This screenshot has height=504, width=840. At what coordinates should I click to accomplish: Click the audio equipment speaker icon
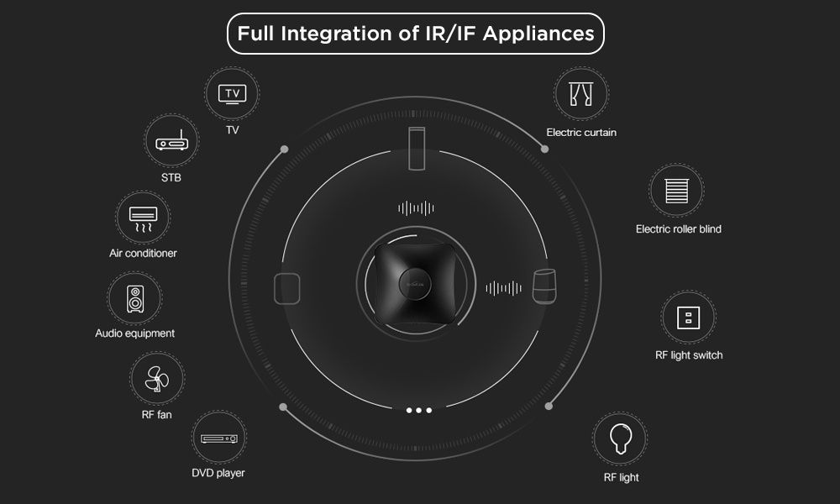(134, 298)
